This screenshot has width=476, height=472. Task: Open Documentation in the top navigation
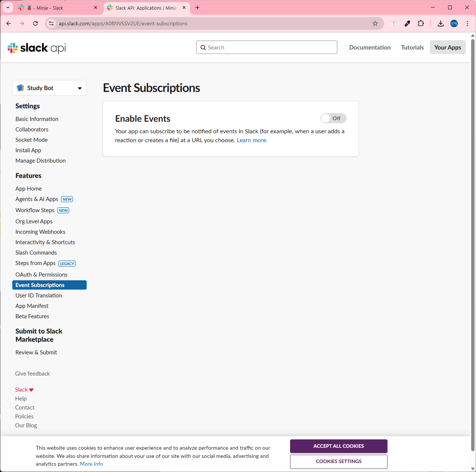[x=370, y=47]
